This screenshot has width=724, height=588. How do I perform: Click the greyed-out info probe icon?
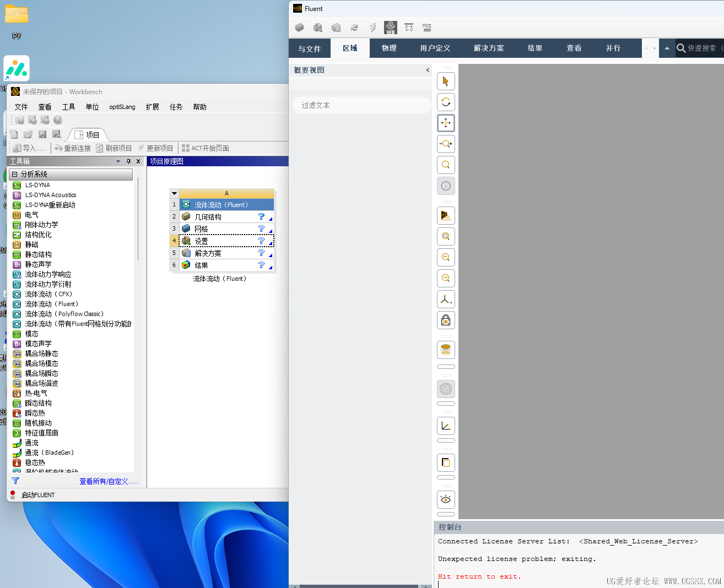click(446, 186)
